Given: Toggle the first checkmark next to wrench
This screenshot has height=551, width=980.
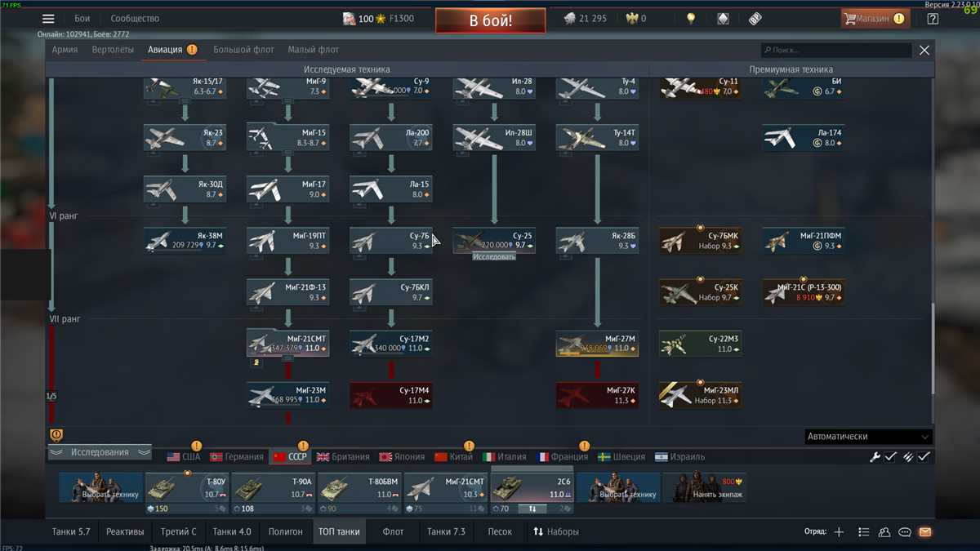Looking at the screenshot, I should click(x=891, y=457).
